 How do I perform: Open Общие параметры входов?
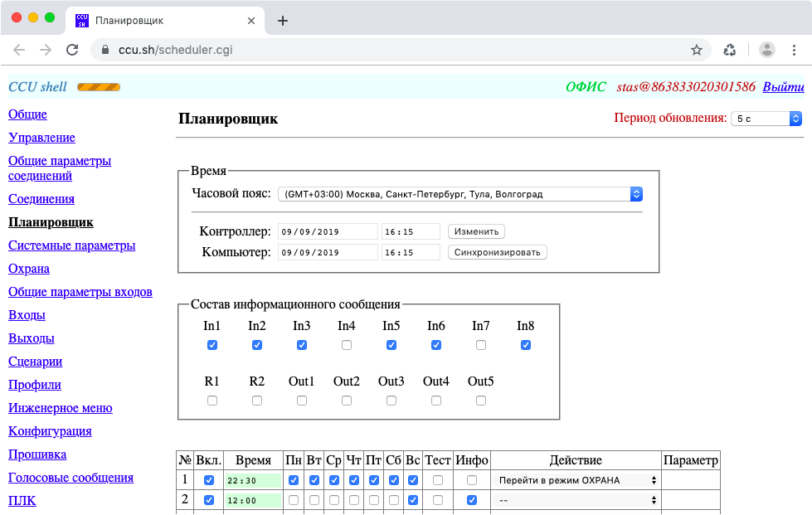tap(80, 292)
